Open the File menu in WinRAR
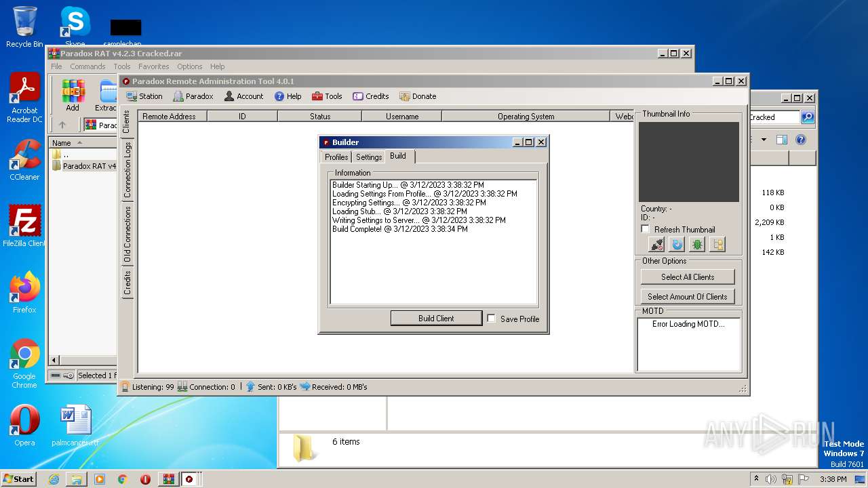Screen dimensions: 868x488 pos(56,66)
